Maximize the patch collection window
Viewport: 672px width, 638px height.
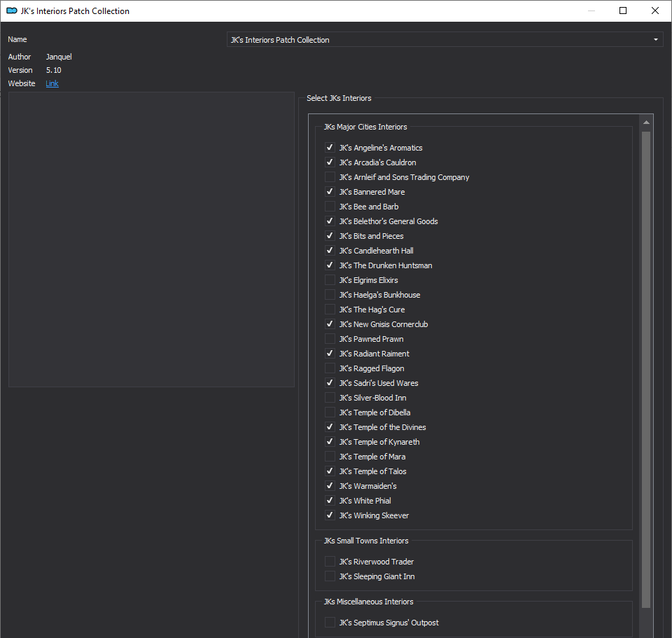623,11
